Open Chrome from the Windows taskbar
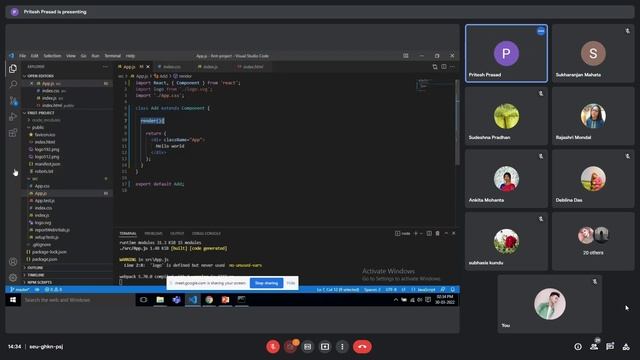 coord(209,300)
